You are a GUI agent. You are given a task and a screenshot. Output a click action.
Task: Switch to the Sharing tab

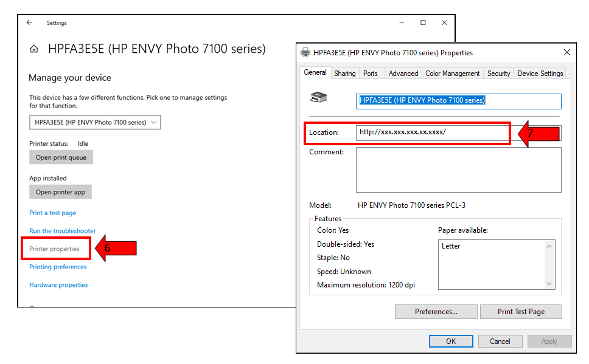pyautogui.click(x=344, y=73)
